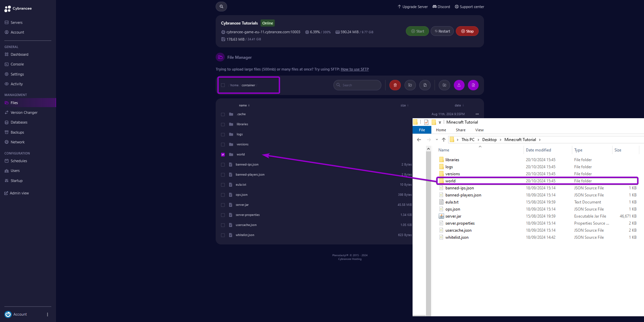Click the Name column sort arrow in Explorer
Screen dimensions: 644x322
point(480,147)
